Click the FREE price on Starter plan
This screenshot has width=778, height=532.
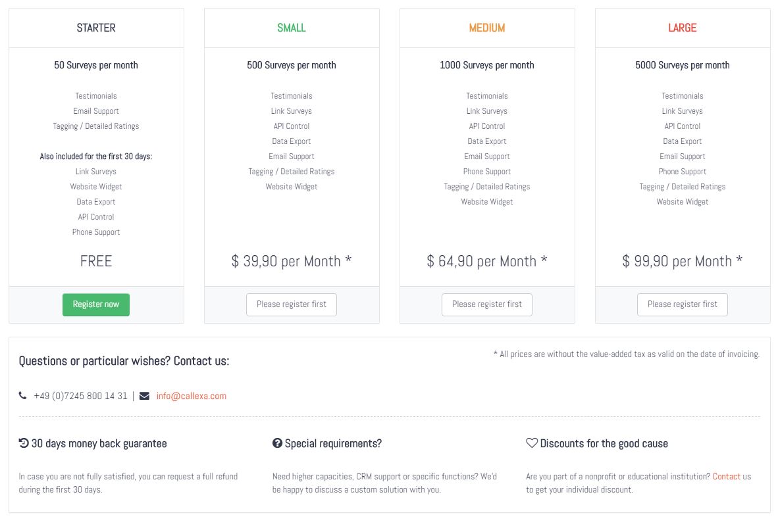tap(96, 261)
